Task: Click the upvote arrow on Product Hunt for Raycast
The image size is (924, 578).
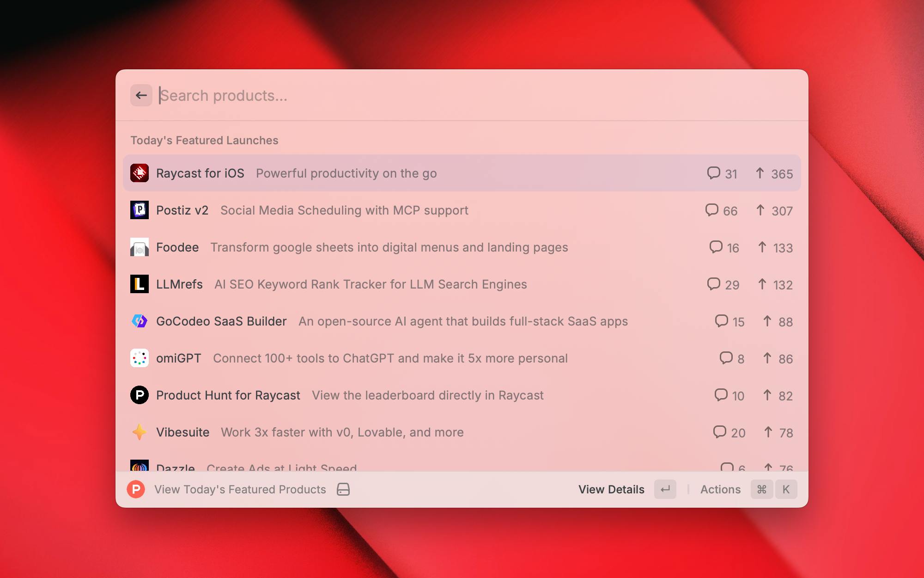Action: 767,395
